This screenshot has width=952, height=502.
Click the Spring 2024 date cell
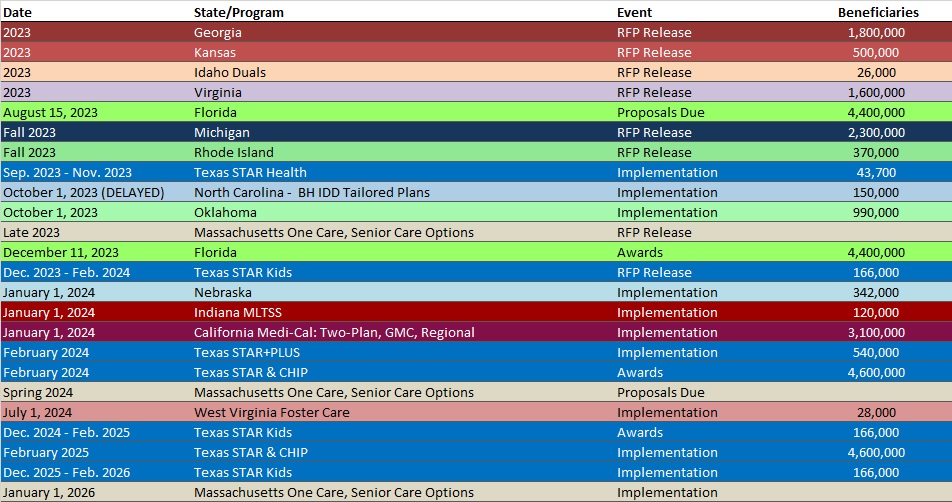38,393
